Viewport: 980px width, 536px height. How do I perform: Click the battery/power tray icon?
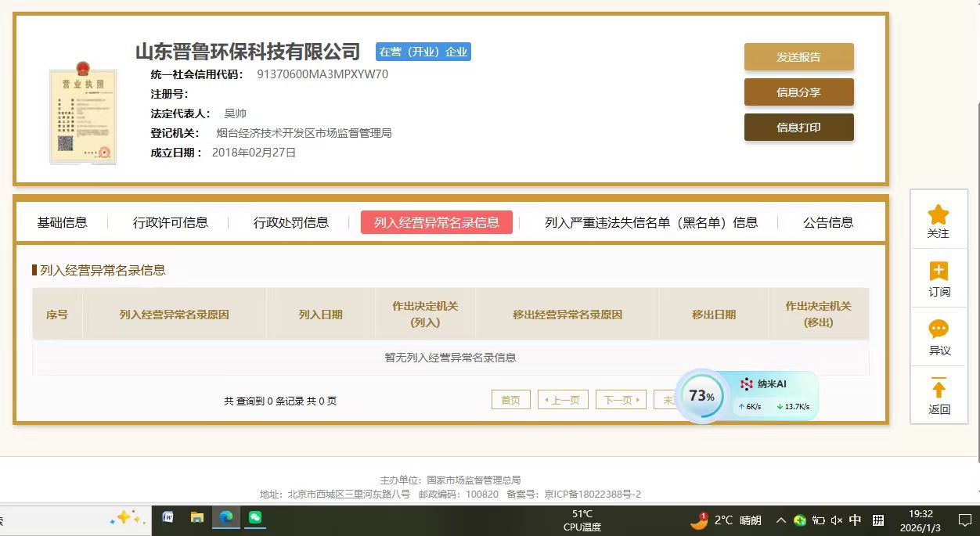(819, 520)
